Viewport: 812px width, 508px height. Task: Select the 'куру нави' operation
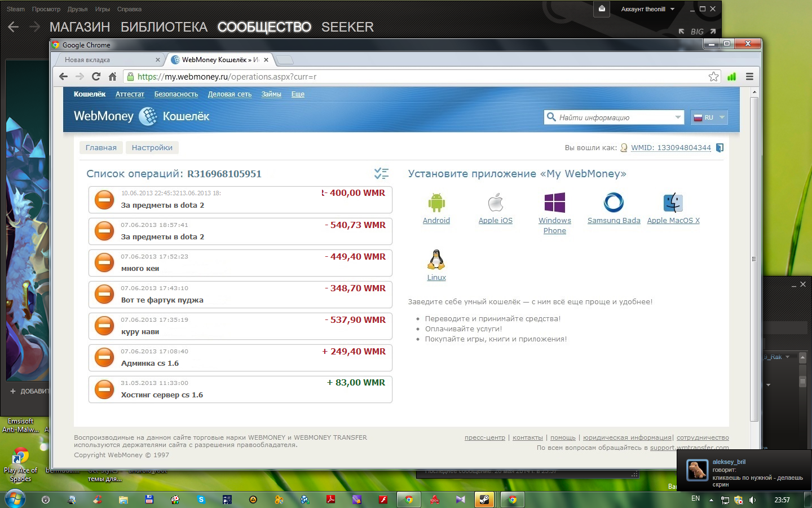tap(240, 326)
